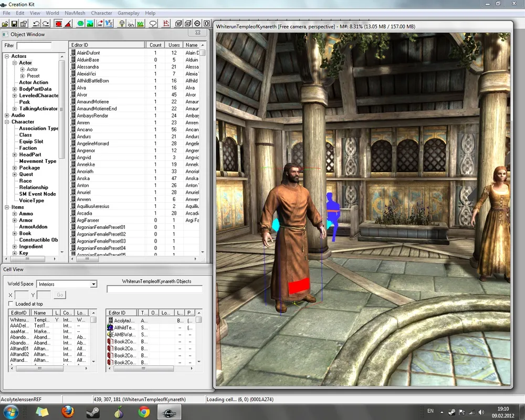Click the Open (load master files) toolbar icon

pos(5,24)
